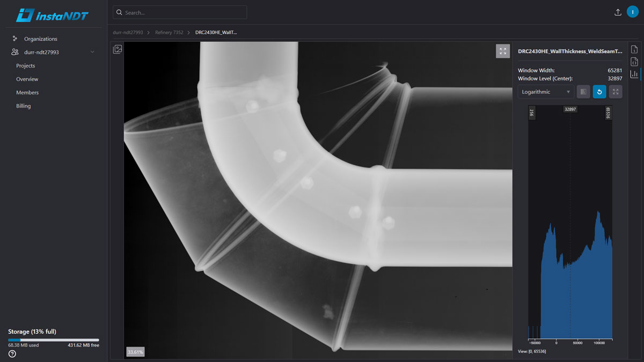Open the Billing page
This screenshot has width=644, height=362.
coord(23,106)
